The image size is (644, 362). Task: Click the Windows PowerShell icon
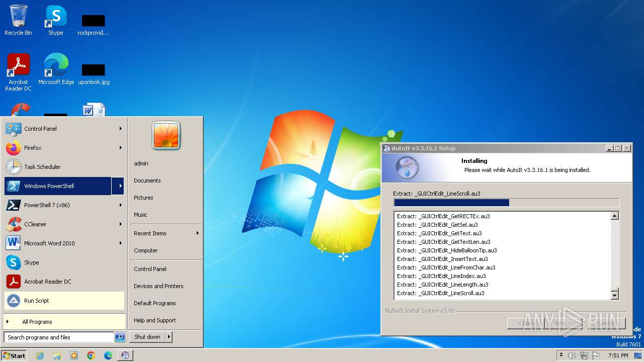tap(14, 186)
